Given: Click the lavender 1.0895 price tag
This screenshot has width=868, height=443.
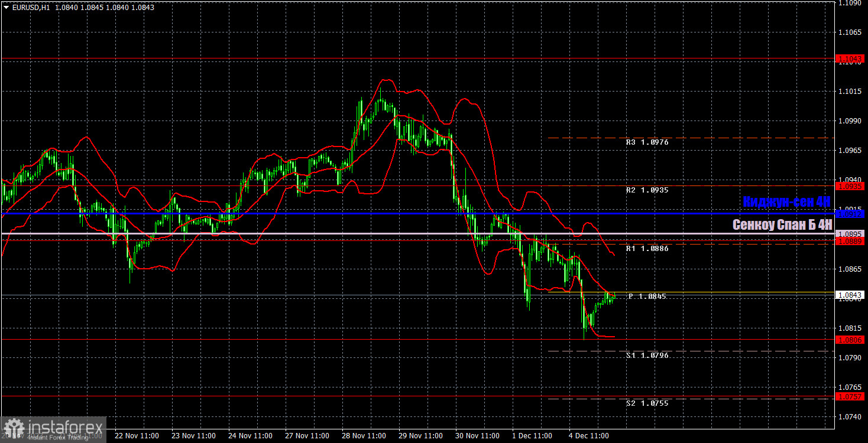Looking at the screenshot, I should 850,234.
